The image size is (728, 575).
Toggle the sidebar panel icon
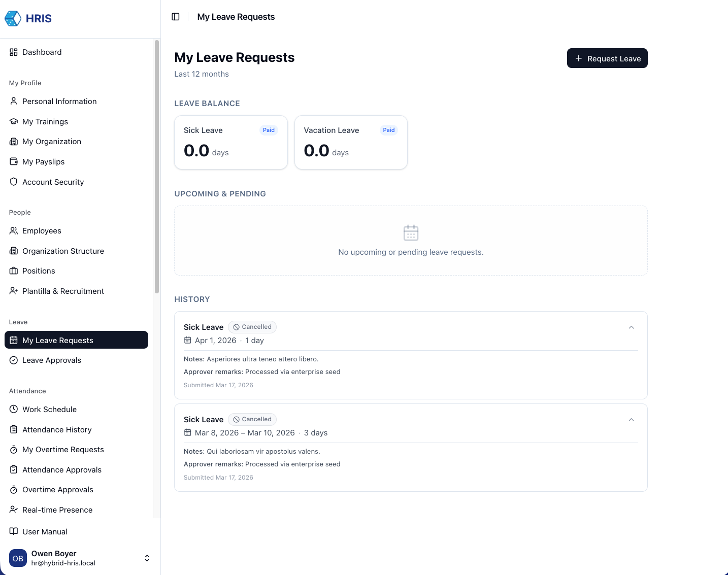tap(176, 17)
